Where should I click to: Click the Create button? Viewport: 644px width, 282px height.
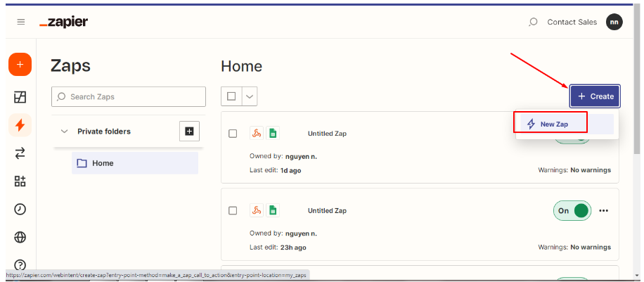tap(595, 96)
